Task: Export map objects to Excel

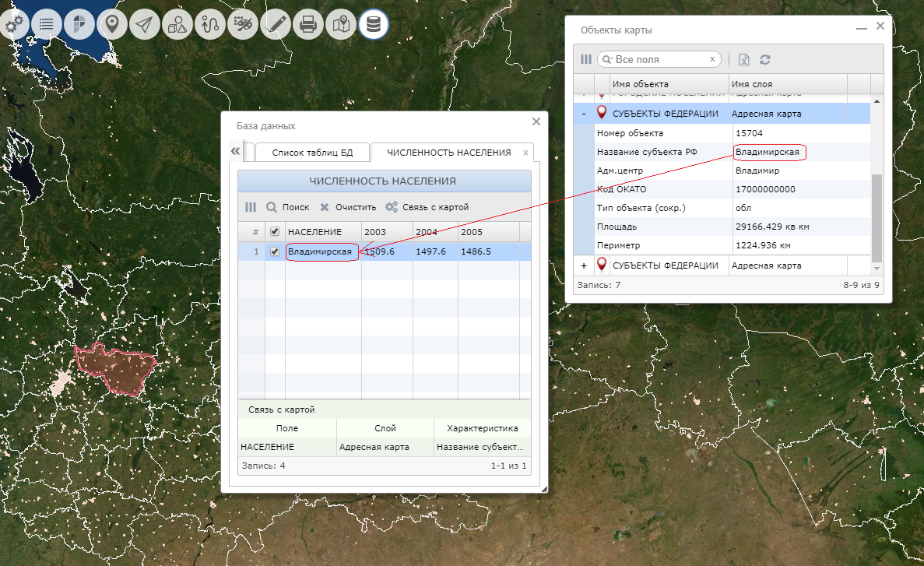Action: pos(744,60)
